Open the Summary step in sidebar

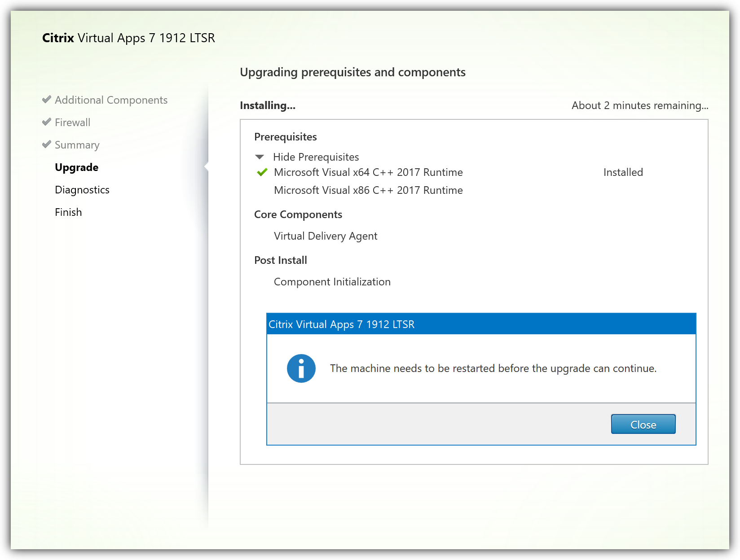(77, 145)
